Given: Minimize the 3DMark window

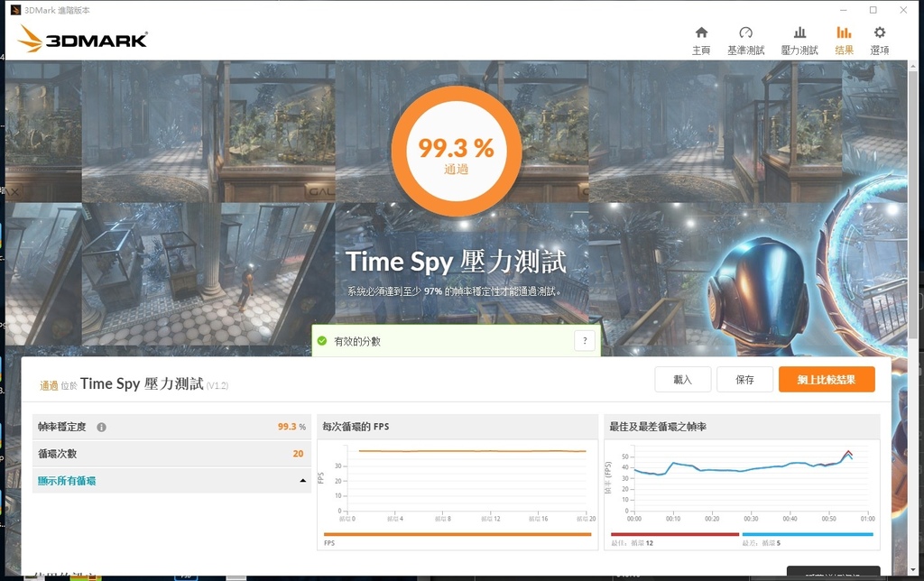Looking at the screenshot, I should 844,10.
